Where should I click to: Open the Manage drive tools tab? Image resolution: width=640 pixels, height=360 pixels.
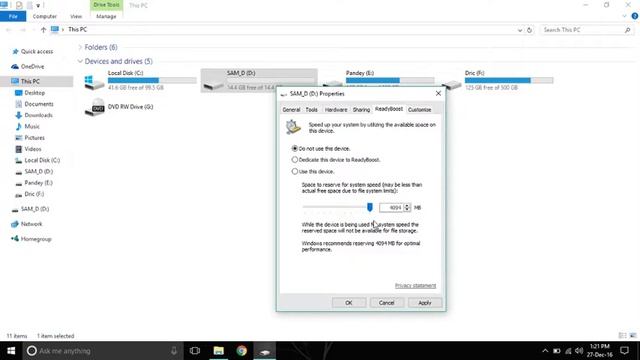pos(106,16)
